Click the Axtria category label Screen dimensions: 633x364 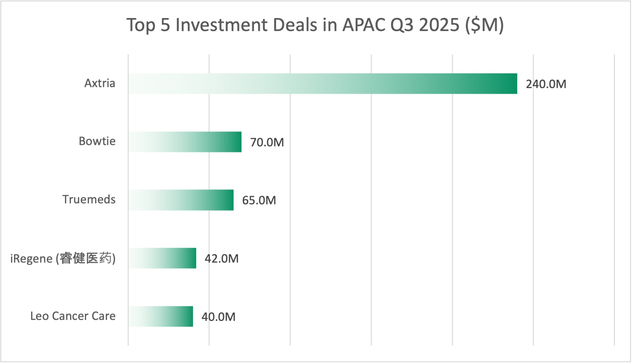pos(99,83)
